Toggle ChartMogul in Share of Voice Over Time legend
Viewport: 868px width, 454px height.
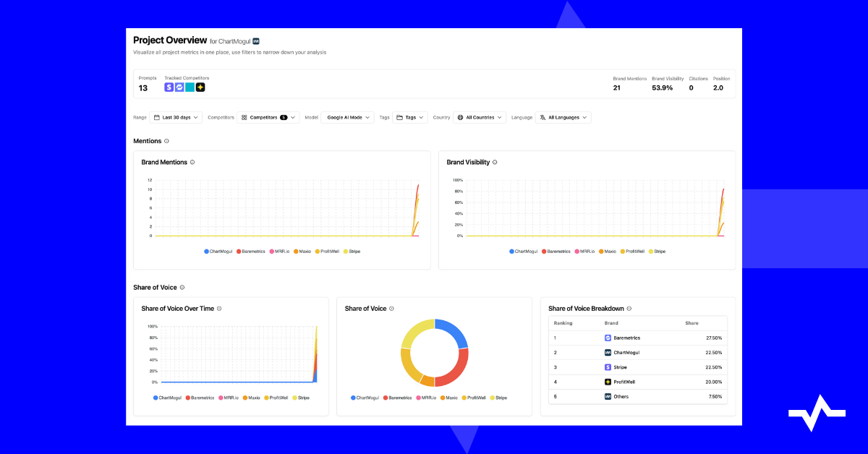166,398
